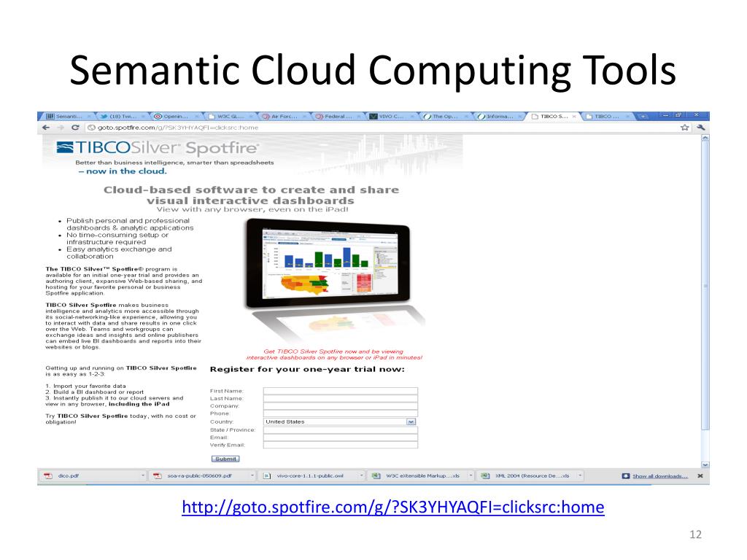Click the TIBCO logo icon
The image size is (747, 560).
(65, 147)
